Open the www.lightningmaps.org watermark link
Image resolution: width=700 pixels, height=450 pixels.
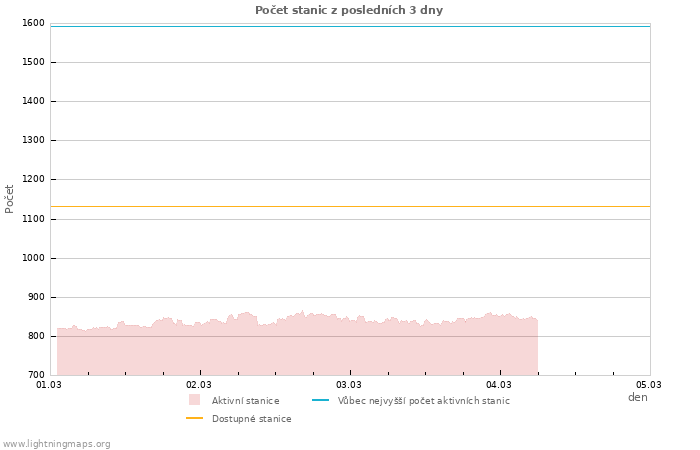(x=56, y=444)
